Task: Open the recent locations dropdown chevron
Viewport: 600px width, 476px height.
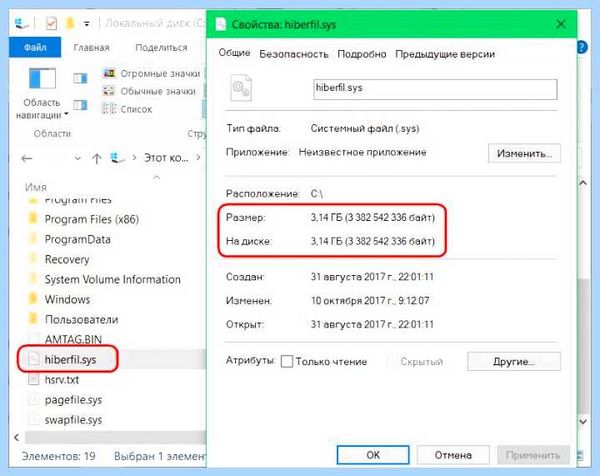Action: tap(78, 158)
